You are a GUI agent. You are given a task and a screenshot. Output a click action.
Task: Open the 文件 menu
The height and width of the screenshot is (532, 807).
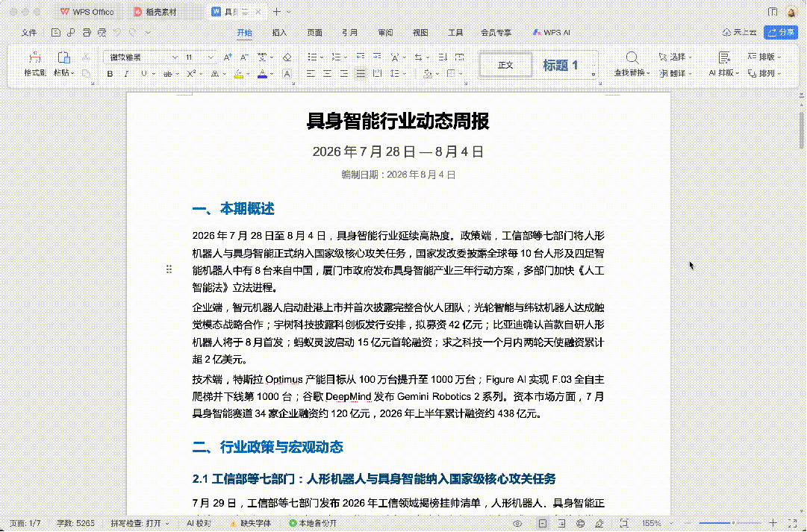coord(29,32)
